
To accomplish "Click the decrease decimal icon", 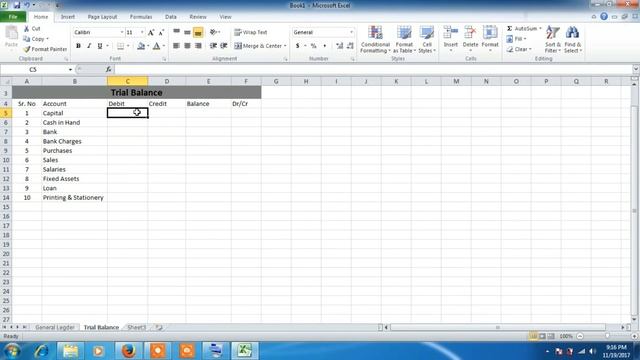I will coord(350,46).
